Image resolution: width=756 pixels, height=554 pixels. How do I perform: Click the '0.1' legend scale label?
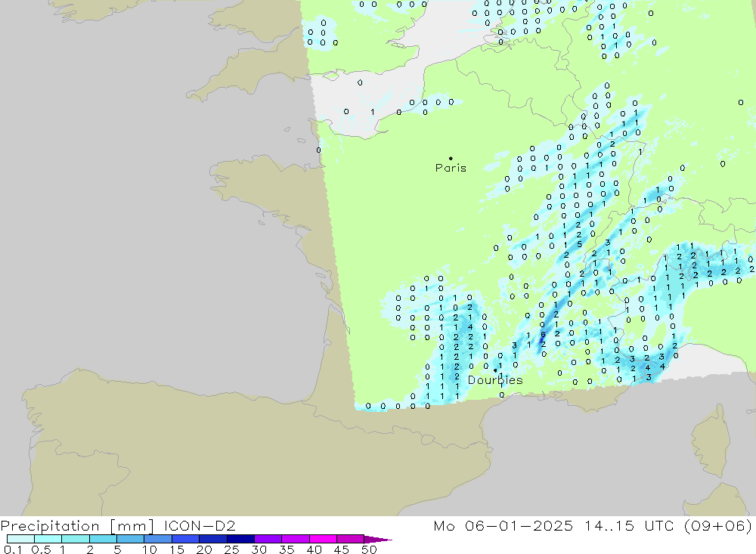(13, 549)
